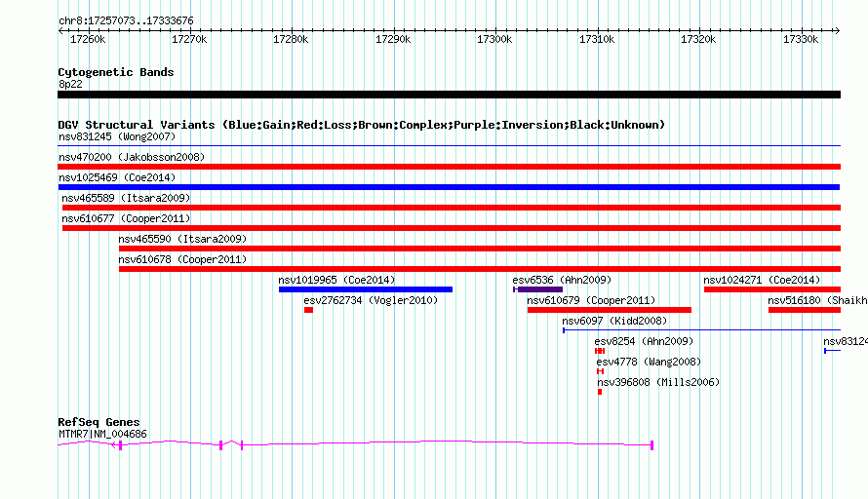This screenshot has height=499, width=868.
Task: Click the nsv831245 (Wong2007) label
Action: 117,136
